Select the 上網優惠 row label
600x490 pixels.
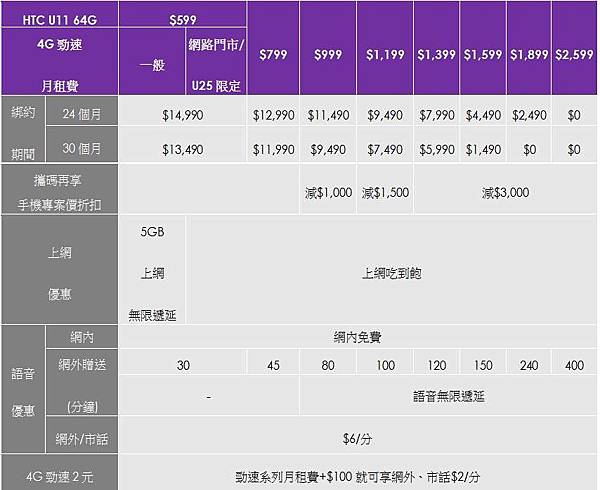59,270
